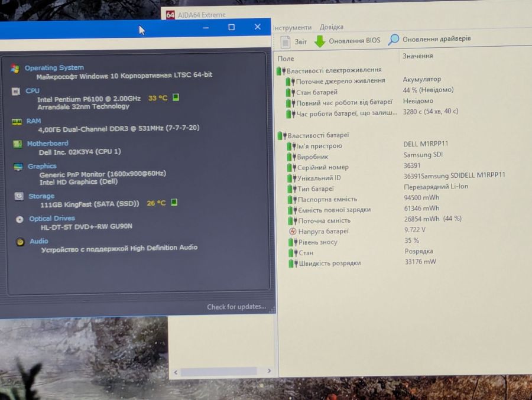Open the Motherboard section link
The width and height of the screenshot is (532, 400).
[x=47, y=144]
